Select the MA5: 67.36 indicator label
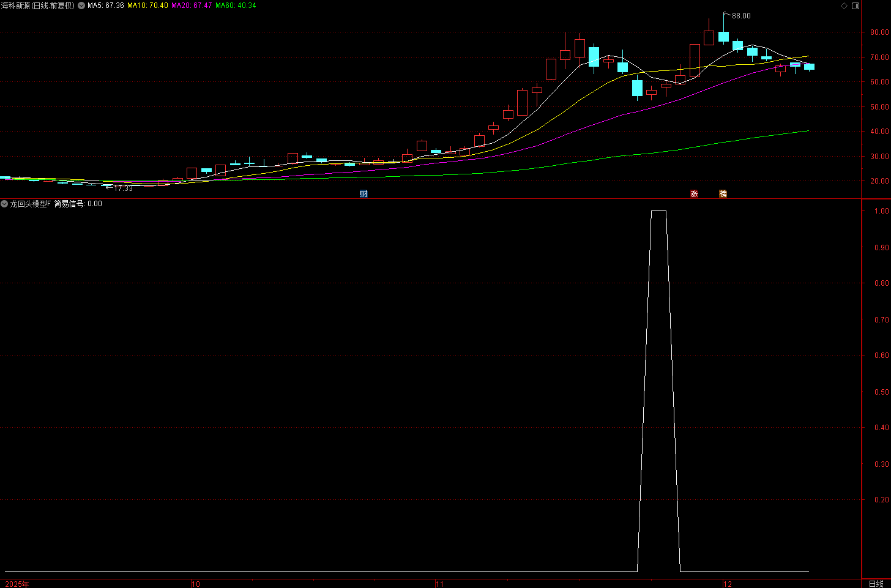Viewport: 891px width, 588px height. pos(106,6)
